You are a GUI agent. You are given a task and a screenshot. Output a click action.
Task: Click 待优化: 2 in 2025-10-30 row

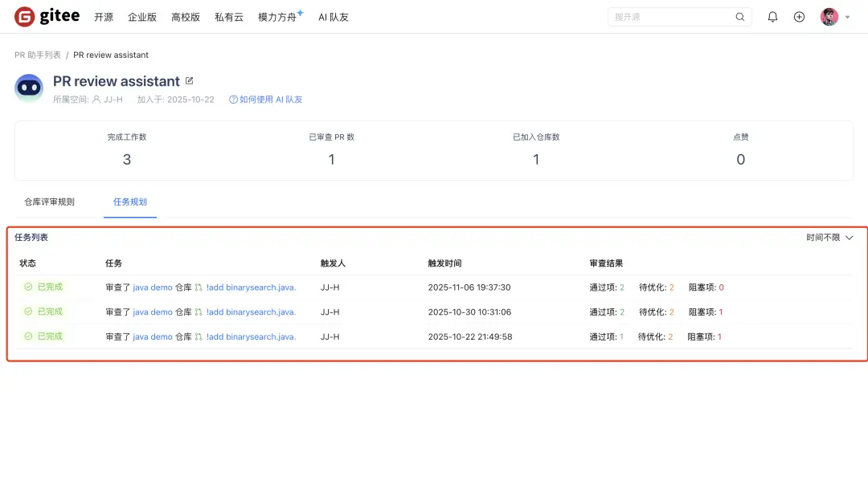[657, 312]
